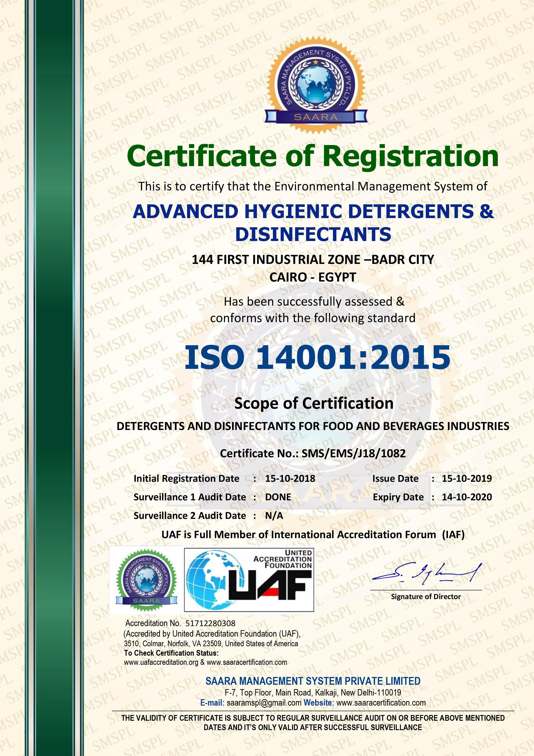
Task: Open the www.saaracertification.com link in the certification status line
Action: click(247, 662)
